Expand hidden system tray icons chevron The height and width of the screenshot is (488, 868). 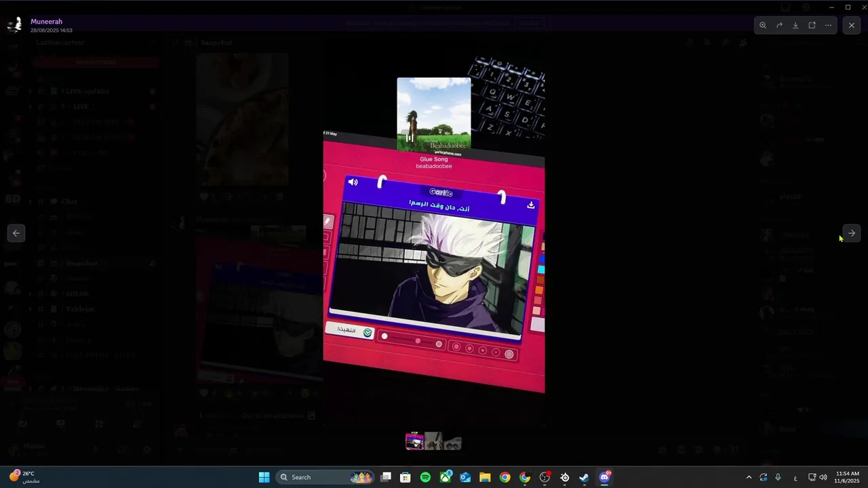click(749, 477)
